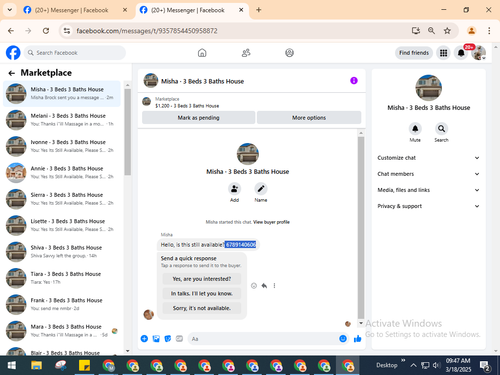The height and width of the screenshot is (375, 500).
Task: Click the browser address bar URL
Action: tap(147, 31)
